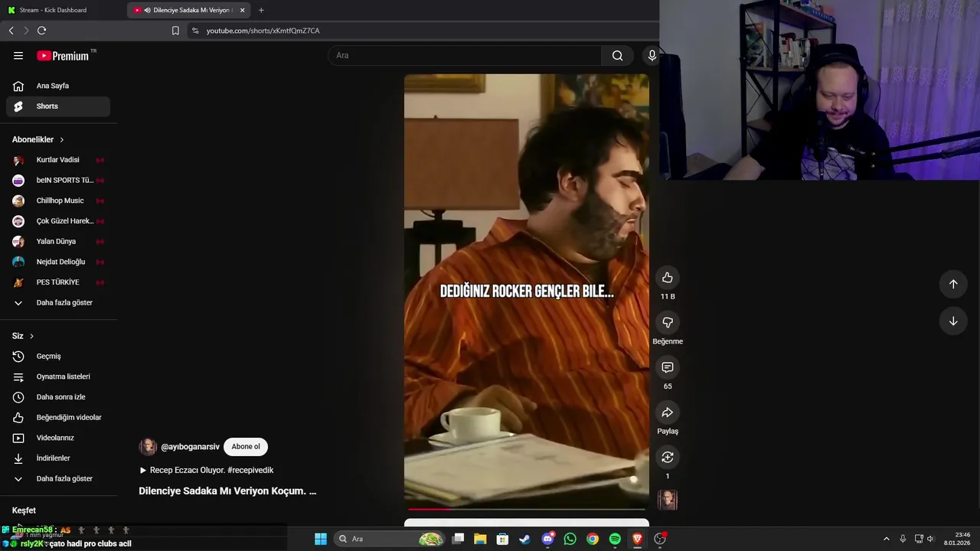The image size is (980, 551).
Task: Open Çok Güzel Hareketler channel
Action: [x=58, y=221]
